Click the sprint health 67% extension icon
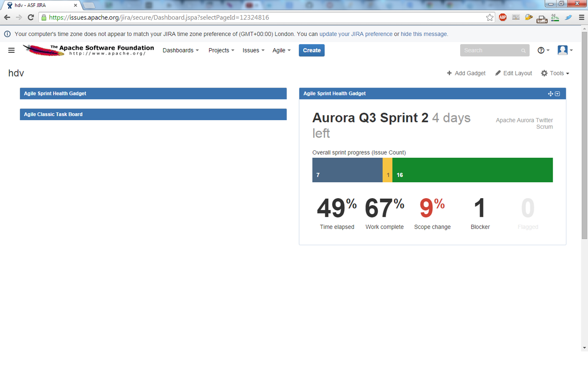This screenshot has width=588, height=368. coord(555,17)
